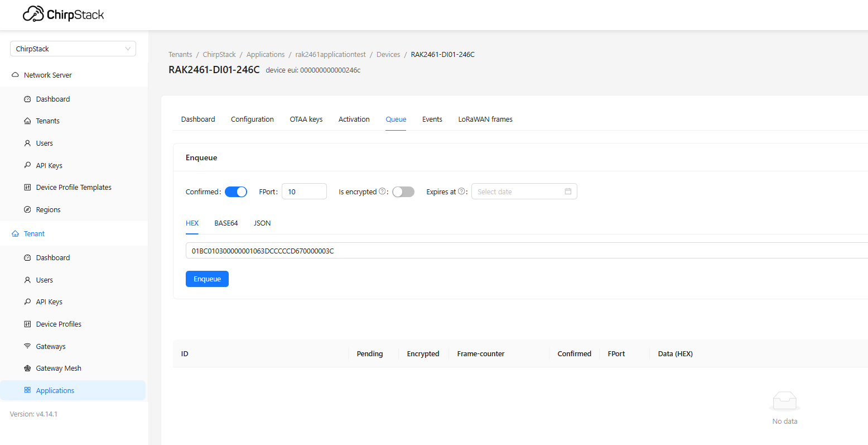This screenshot has height=445, width=868.
Task: Click the ChirpStack logo in the header
Action: 63,13
